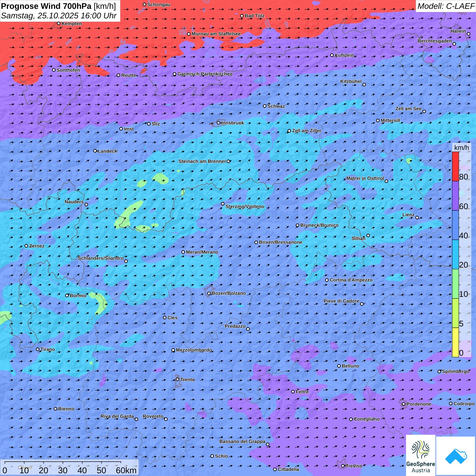Click the red 80 km/h legend color
This screenshot has height=476, width=476.
click(x=455, y=166)
